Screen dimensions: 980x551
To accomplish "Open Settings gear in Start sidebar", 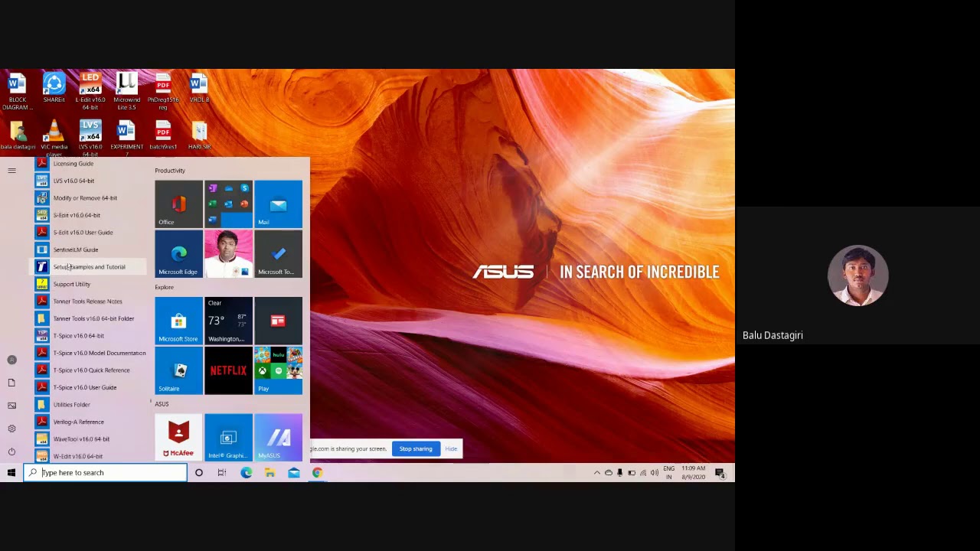I will point(11,429).
